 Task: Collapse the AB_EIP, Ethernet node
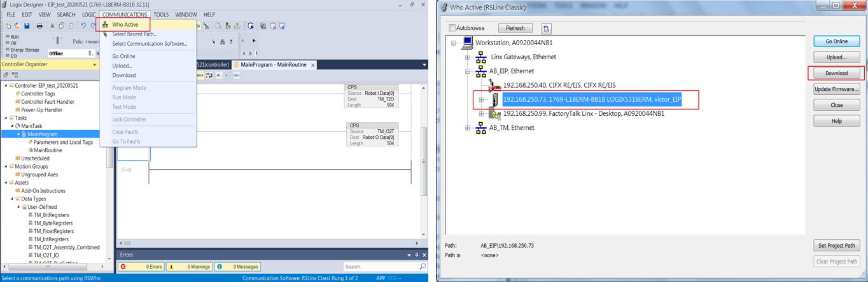point(467,71)
